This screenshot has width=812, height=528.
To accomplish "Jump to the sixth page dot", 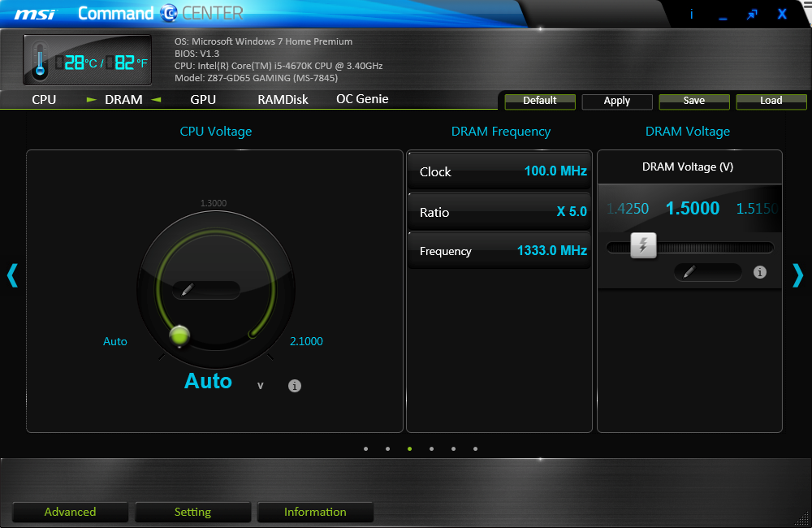I will [475, 448].
